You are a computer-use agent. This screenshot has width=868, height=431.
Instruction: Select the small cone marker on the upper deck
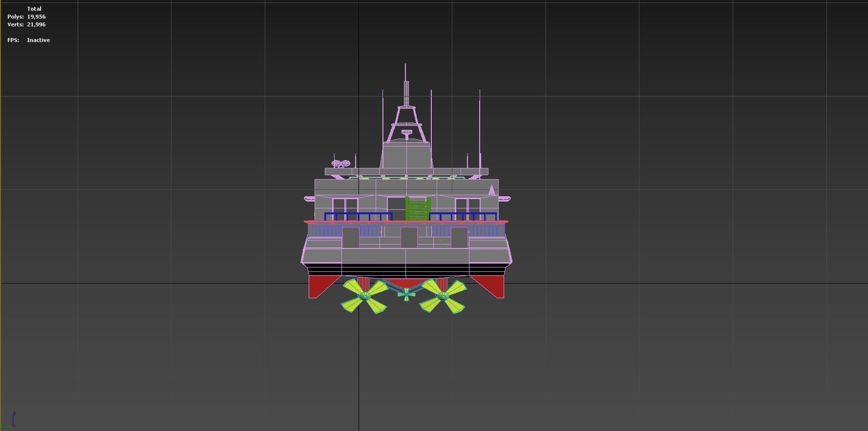pyautogui.click(x=492, y=190)
